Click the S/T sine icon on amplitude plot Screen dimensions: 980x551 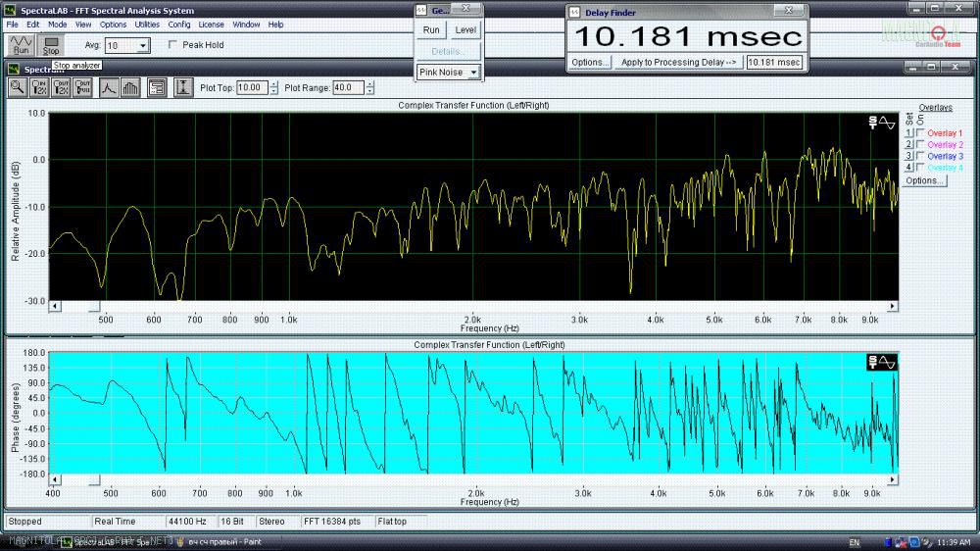point(882,123)
